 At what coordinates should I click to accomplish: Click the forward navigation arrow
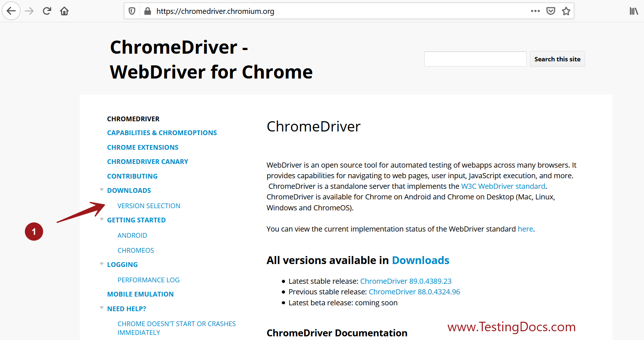[x=29, y=11]
